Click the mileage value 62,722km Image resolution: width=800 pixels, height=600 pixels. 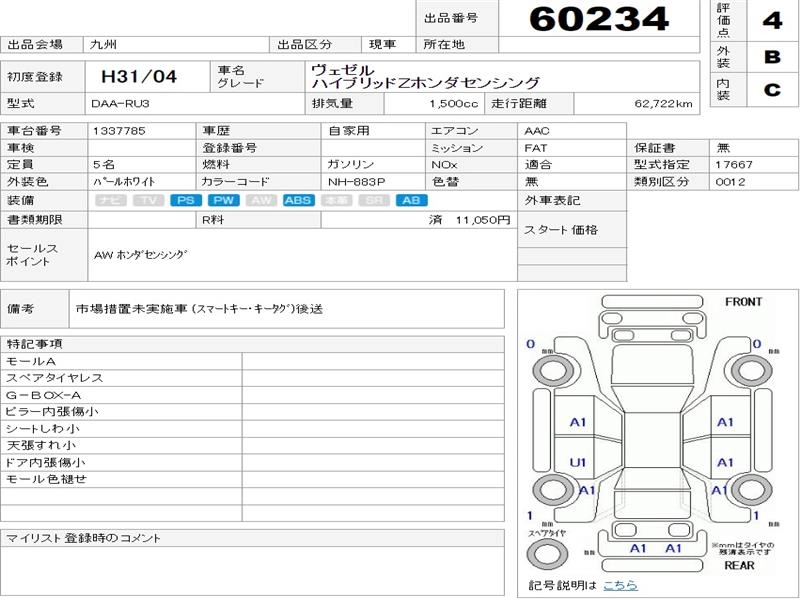click(663, 104)
